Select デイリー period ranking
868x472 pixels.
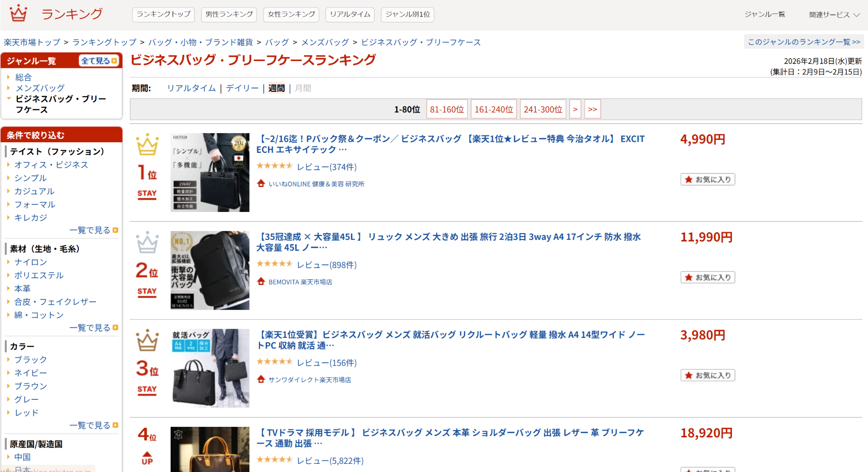[242, 88]
